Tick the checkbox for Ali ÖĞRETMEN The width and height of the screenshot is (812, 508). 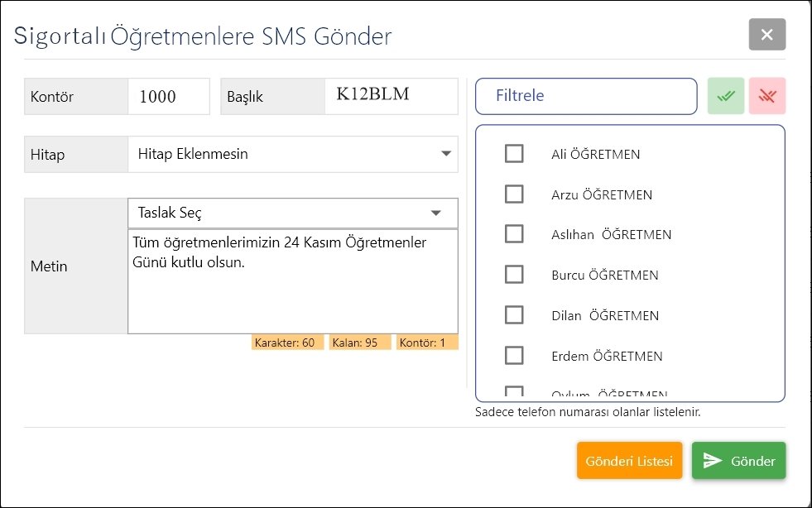coord(514,154)
